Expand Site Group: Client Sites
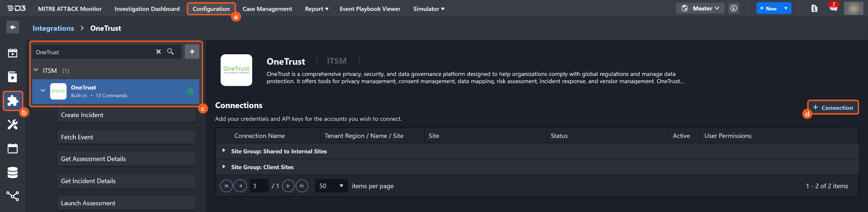The height and width of the screenshot is (212, 868). (224, 167)
